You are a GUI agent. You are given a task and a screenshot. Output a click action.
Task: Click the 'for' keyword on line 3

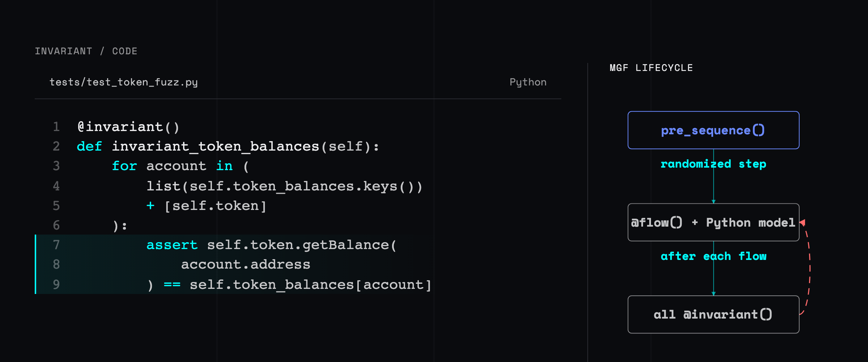[x=124, y=166]
